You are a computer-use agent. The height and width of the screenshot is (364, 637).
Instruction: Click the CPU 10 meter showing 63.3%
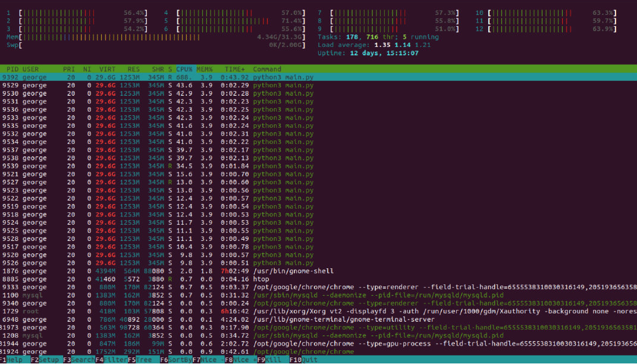(x=546, y=13)
